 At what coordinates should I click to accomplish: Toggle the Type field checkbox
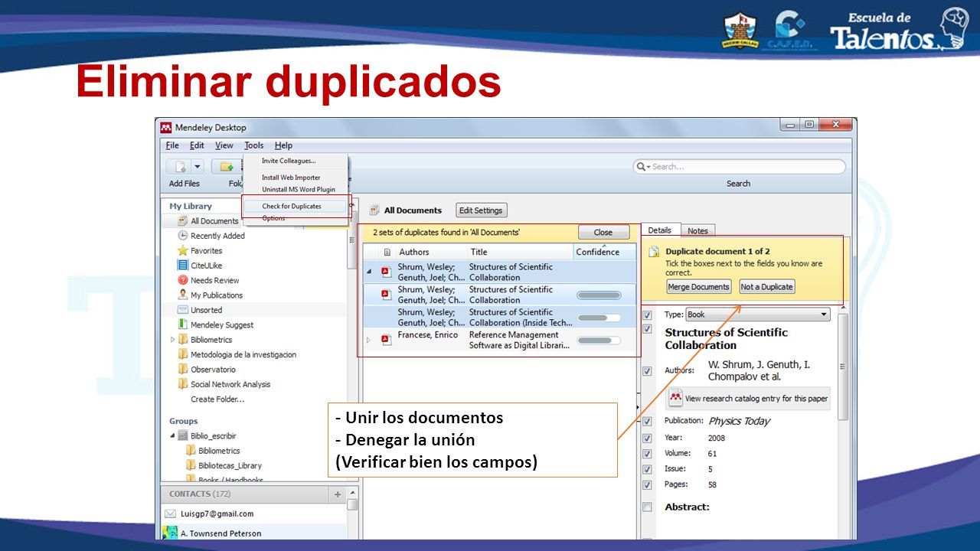coord(647,315)
